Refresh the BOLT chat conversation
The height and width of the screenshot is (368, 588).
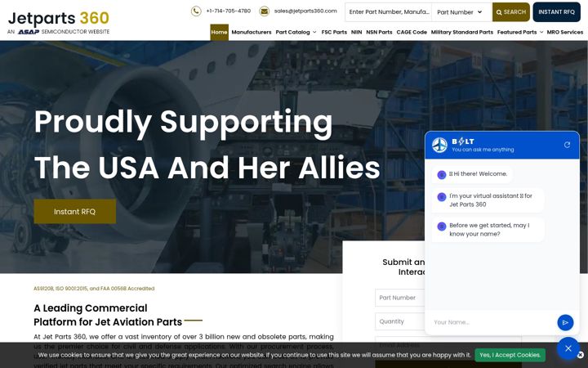pos(567,145)
